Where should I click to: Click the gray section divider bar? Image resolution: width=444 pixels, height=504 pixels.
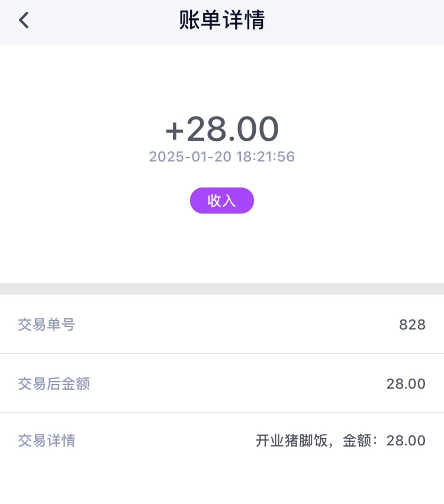(221, 289)
